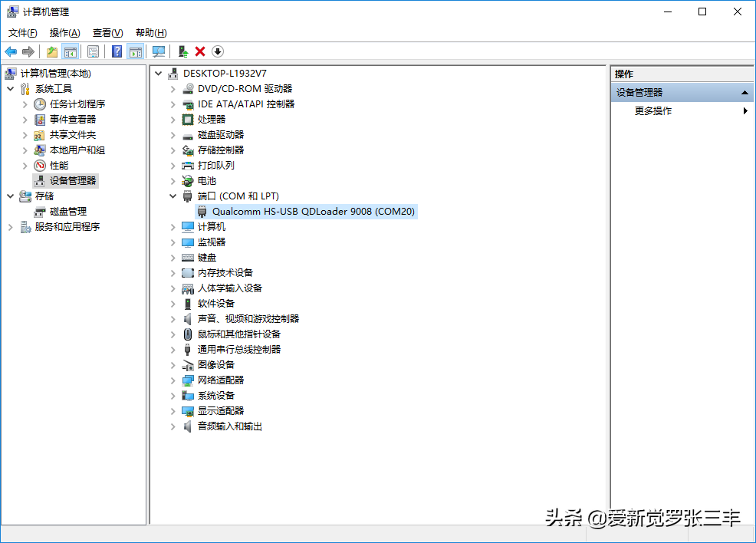Open the 文件(F) menu
756x543 pixels.
[23, 33]
